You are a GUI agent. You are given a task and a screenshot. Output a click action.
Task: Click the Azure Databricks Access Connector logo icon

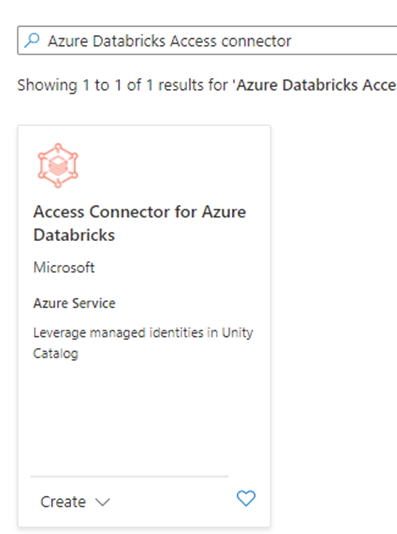(x=58, y=166)
